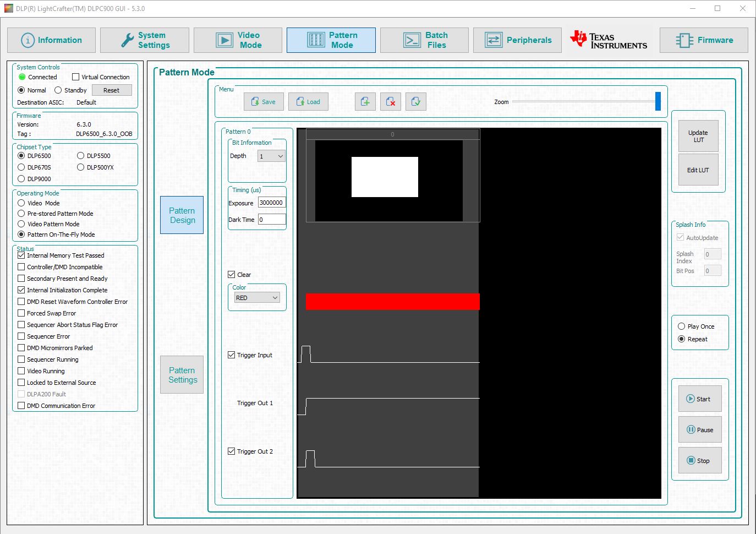This screenshot has width=756, height=534.
Task: Click Sequencer Running status checkbox
Action: pyautogui.click(x=21, y=359)
